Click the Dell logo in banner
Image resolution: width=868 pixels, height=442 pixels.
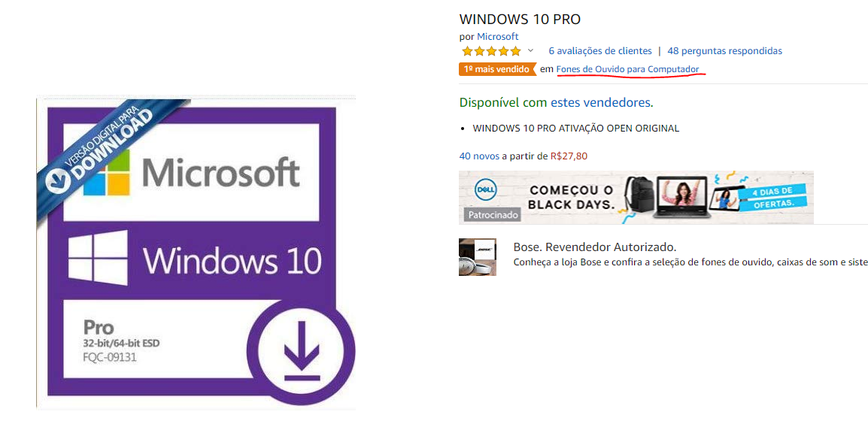tap(486, 189)
